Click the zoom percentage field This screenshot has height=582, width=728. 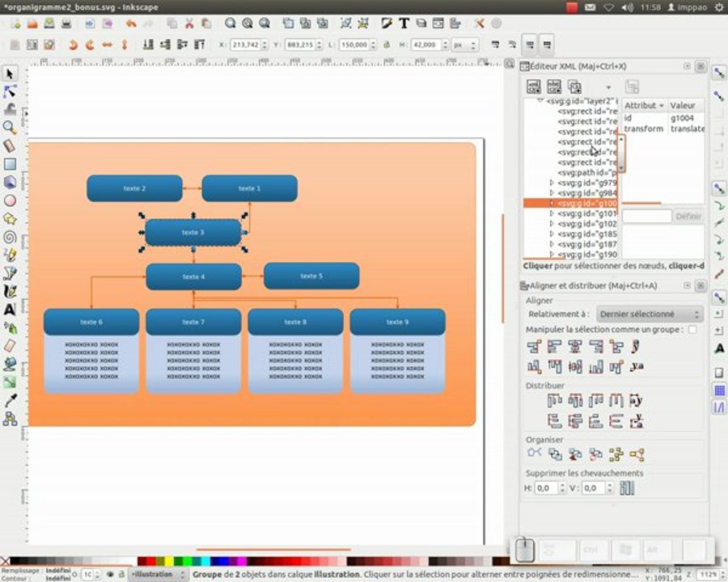[x=706, y=575]
